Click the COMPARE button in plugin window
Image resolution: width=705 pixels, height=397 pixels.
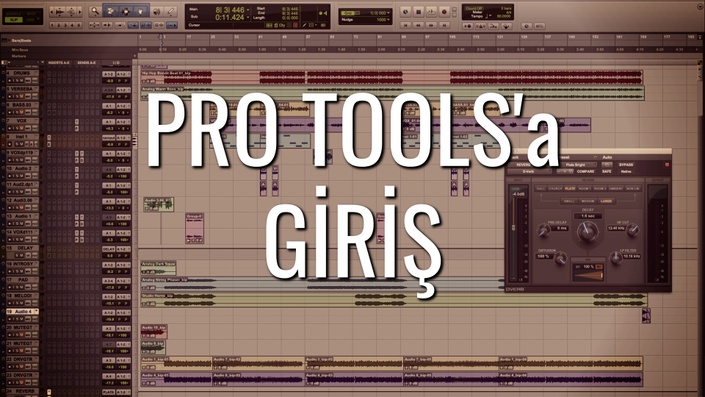[x=585, y=171]
